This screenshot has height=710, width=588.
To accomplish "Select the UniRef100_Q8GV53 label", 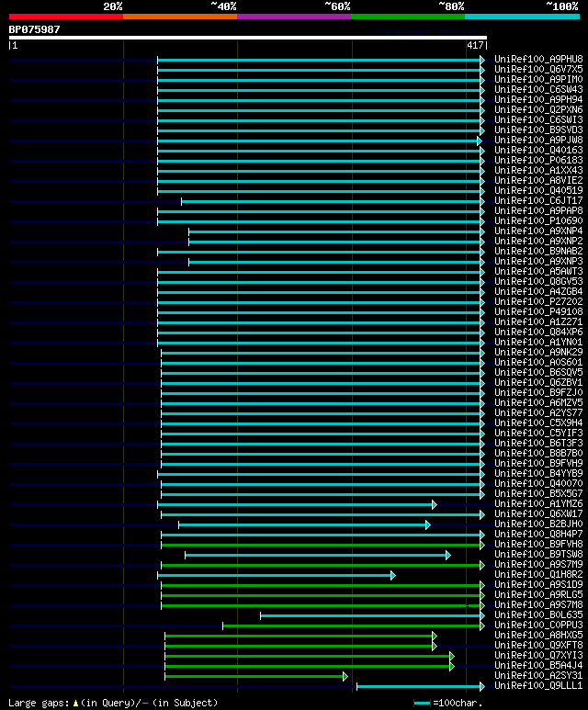I will 538,281.
